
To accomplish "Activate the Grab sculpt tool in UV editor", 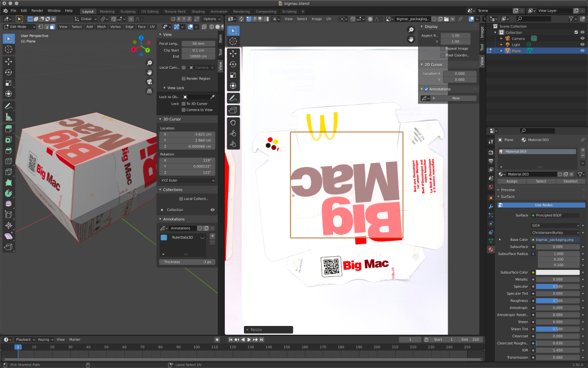I will click(233, 123).
